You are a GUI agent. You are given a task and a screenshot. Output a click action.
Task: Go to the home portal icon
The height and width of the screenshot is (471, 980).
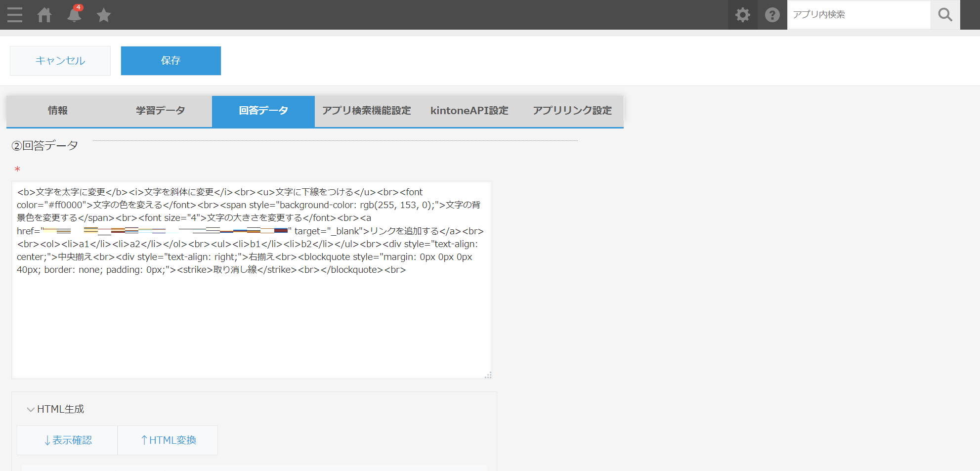click(44, 15)
